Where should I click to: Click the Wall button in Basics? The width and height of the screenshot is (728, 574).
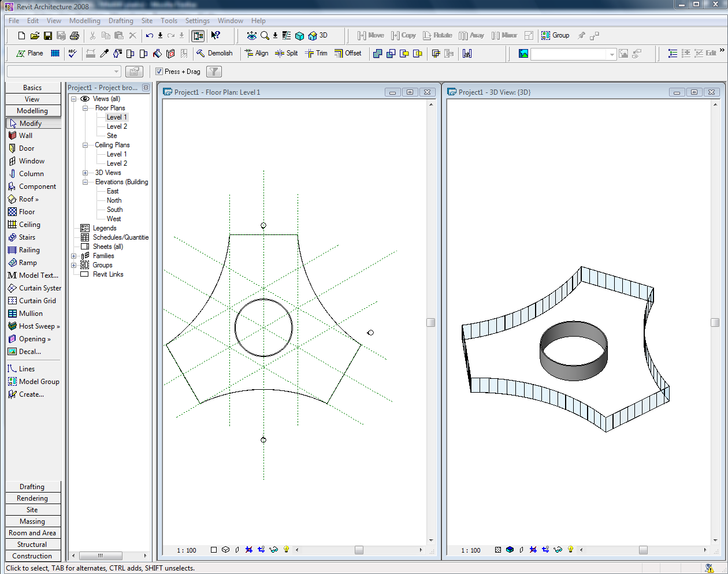click(x=26, y=136)
